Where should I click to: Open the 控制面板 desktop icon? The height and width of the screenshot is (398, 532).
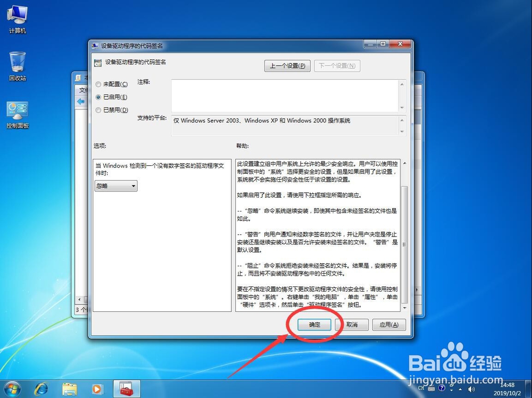[18, 115]
